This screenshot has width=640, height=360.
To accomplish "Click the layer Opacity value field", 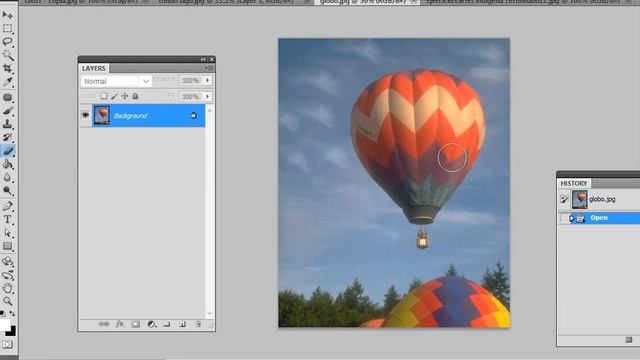I will [x=191, y=80].
